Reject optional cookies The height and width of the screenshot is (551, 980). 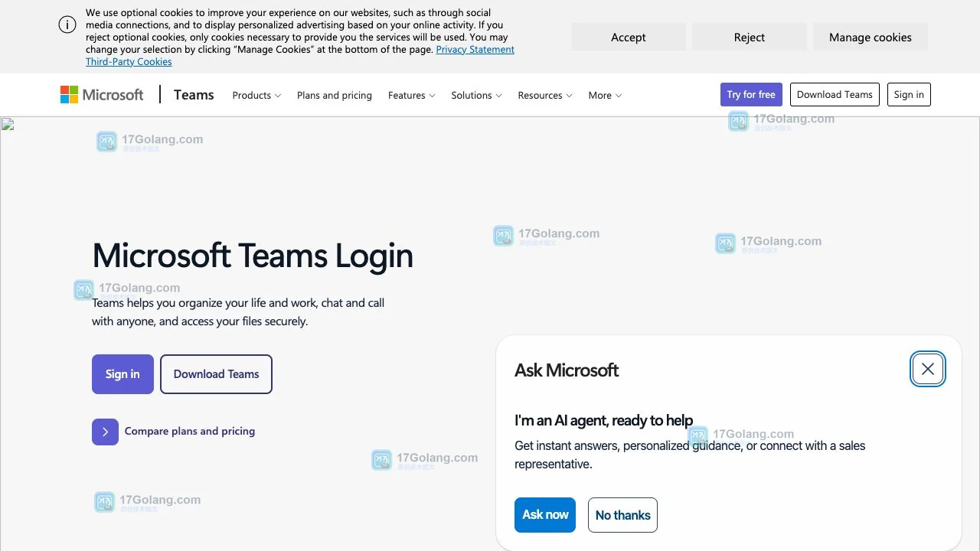pos(750,37)
